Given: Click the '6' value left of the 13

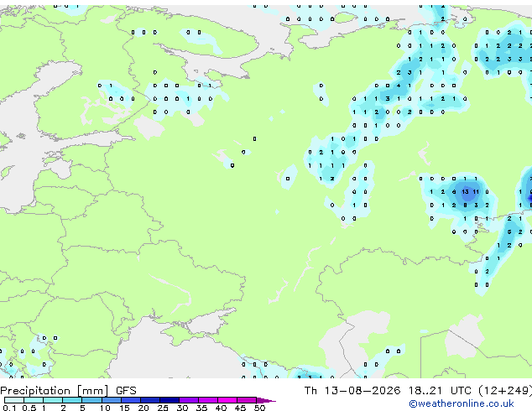Looking at the screenshot, I should pos(454,192).
